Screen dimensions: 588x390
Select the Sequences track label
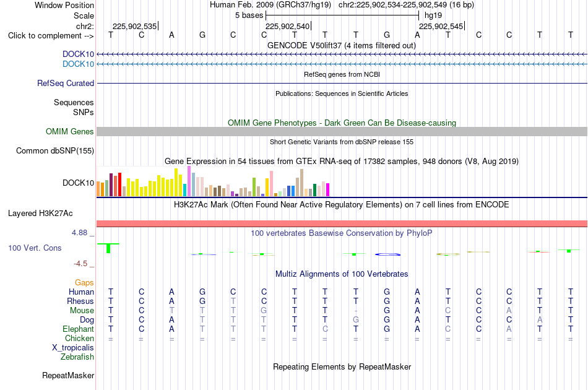74,102
